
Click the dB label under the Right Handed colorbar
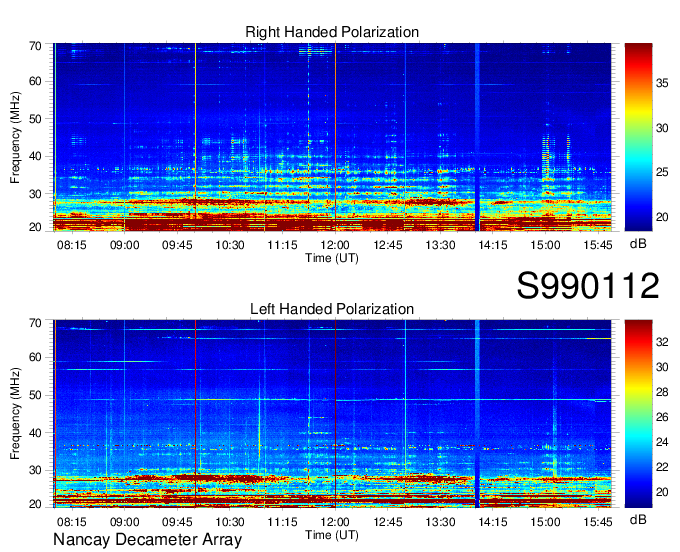[638, 244]
